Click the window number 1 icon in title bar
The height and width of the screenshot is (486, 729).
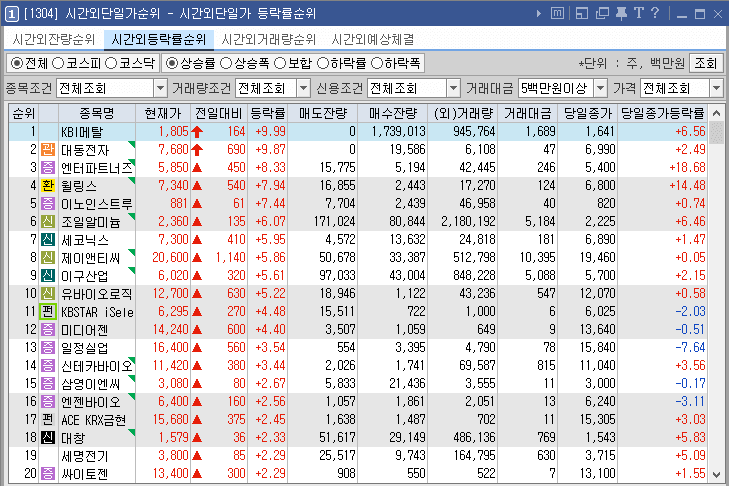12,13
